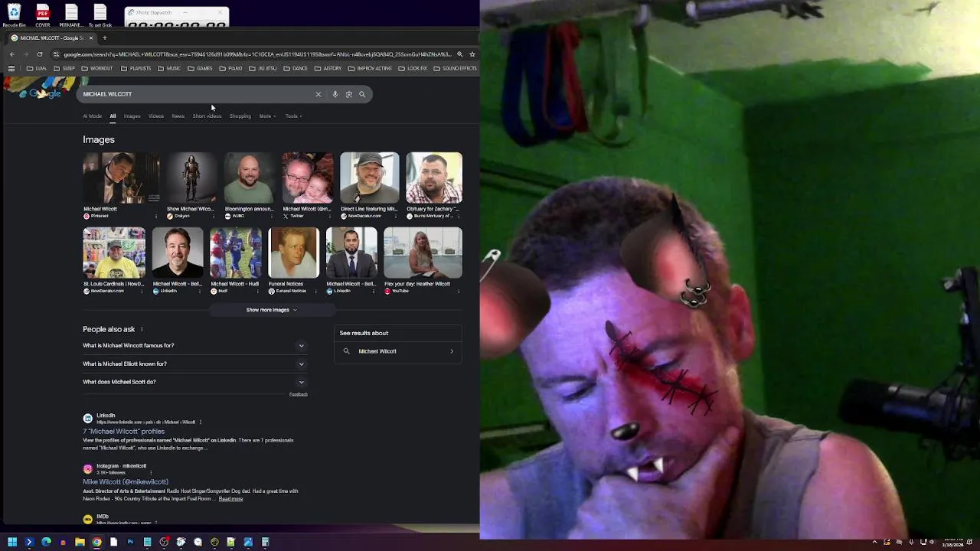Open the St. Louis Cardinals image thumbnail
The image size is (980, 551).
(x=114, y=253)
